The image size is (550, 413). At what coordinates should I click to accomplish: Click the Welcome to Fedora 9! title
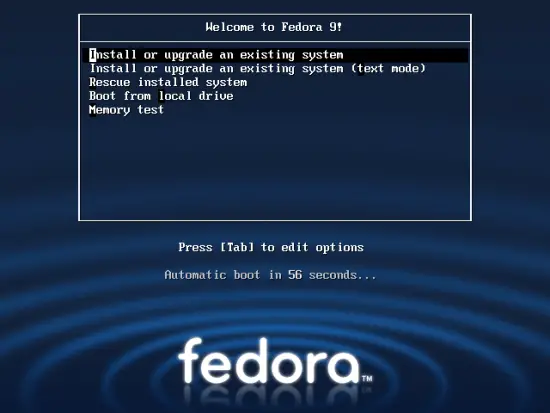[274, 27]
